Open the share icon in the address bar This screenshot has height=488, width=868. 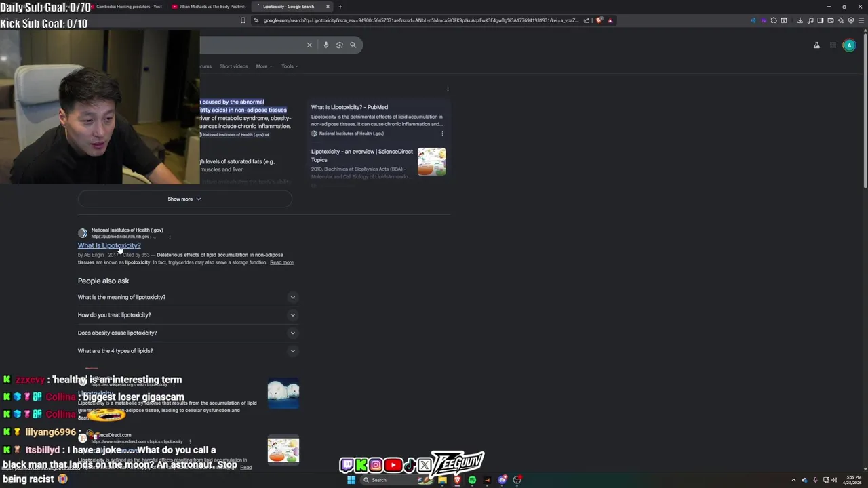tap(587, 20)
